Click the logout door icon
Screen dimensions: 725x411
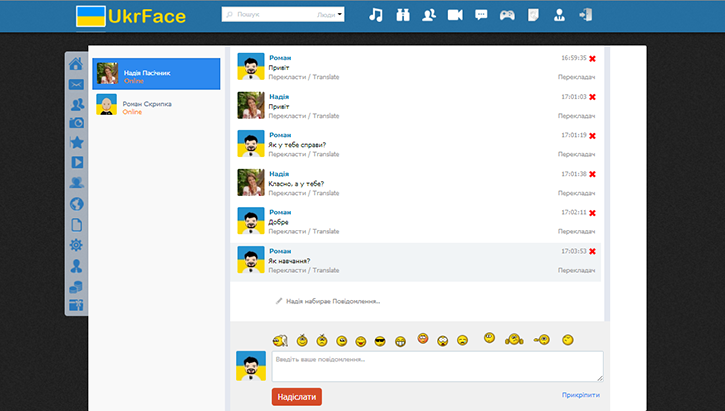pyautogui.click(x=585, y=15)
